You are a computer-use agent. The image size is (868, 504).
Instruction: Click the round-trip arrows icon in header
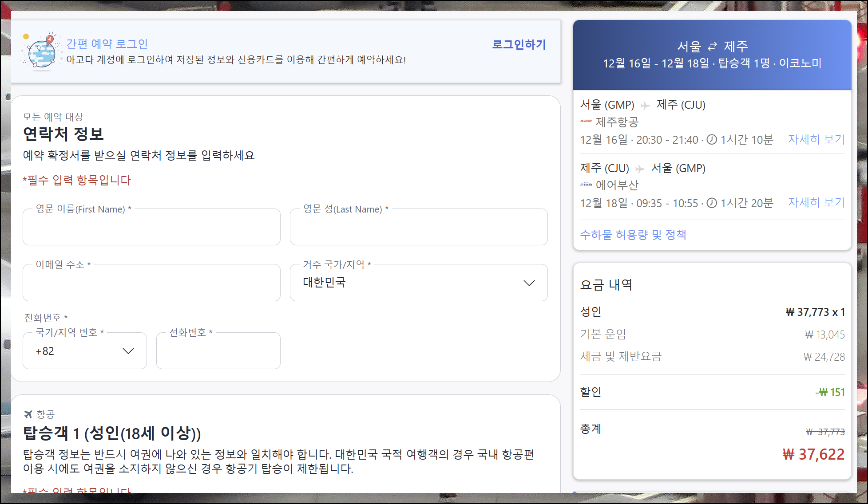pos(712,47)
